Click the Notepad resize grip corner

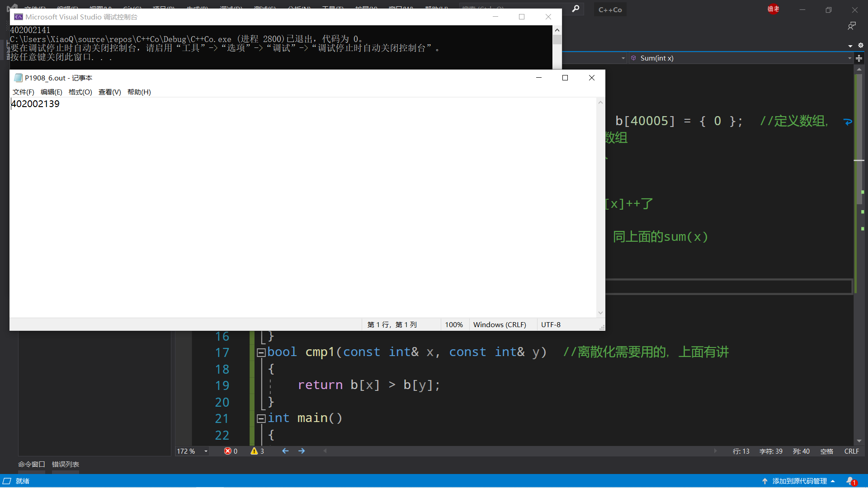pyautogui.click(x=602, y=327)
